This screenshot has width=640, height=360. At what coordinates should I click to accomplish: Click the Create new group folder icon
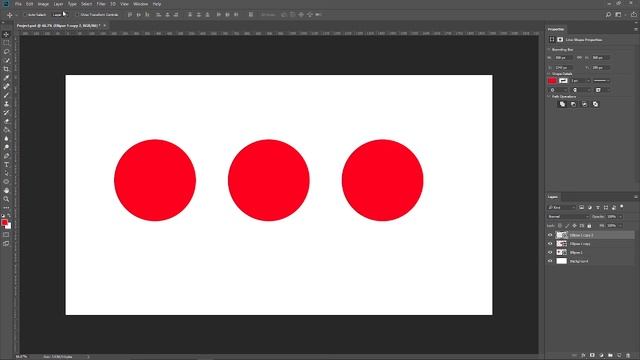pyautogui.click(x=610, y=356)
